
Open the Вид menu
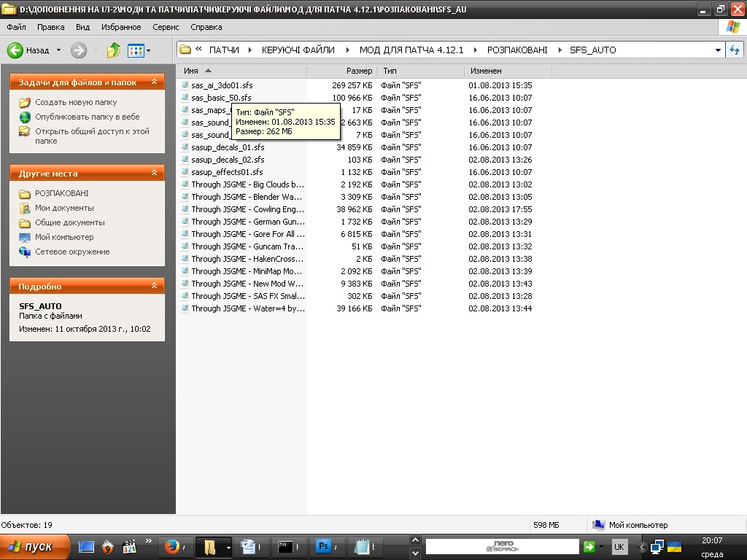point(83,27)
